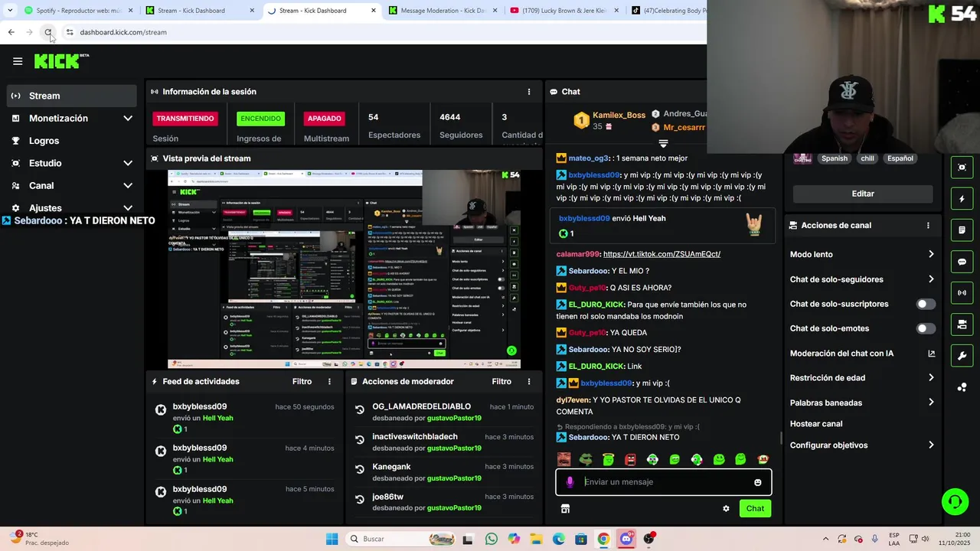
Task: Select the wrench icon in right rail
Action: click(x=962, y=356)
